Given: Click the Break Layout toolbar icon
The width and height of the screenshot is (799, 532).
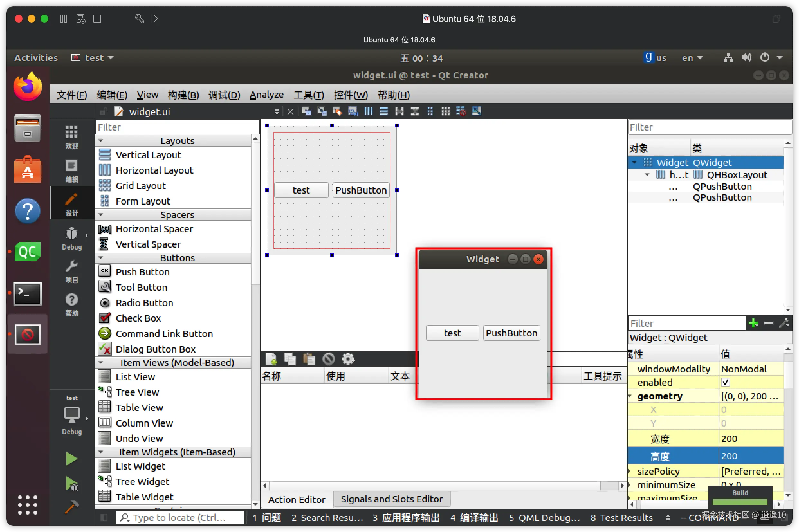Looking at the screenshot, I should [x=461, y=111].
